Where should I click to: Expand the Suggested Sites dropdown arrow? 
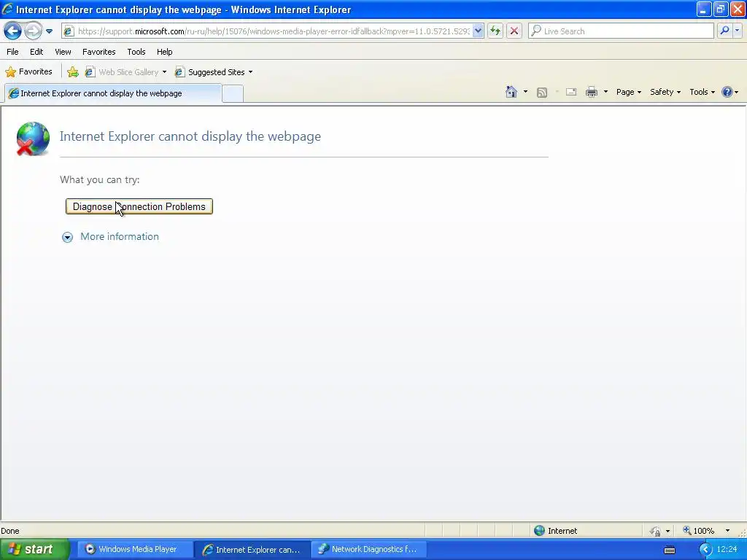[251, 72]
